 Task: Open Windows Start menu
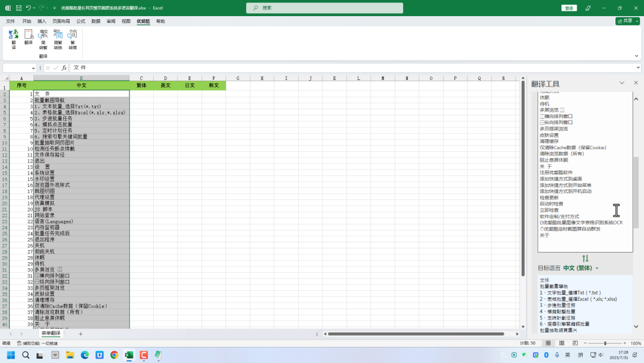tap(11, 355)
